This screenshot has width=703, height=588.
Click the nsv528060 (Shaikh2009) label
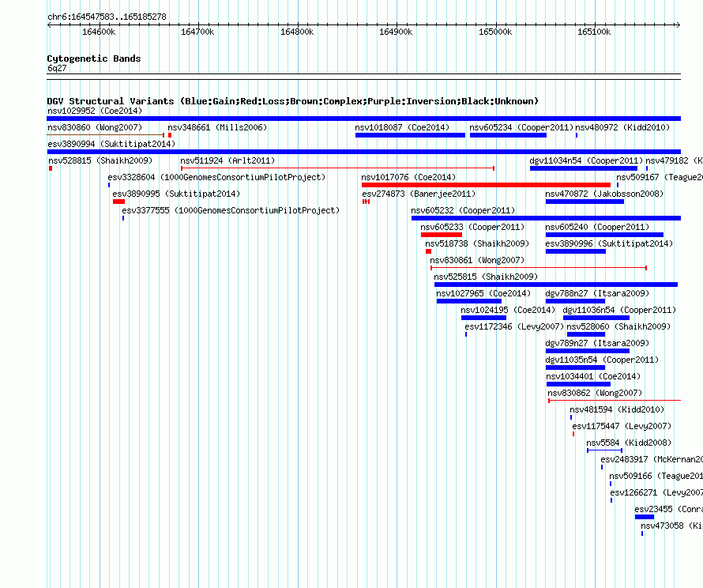[x=618, y=326]
